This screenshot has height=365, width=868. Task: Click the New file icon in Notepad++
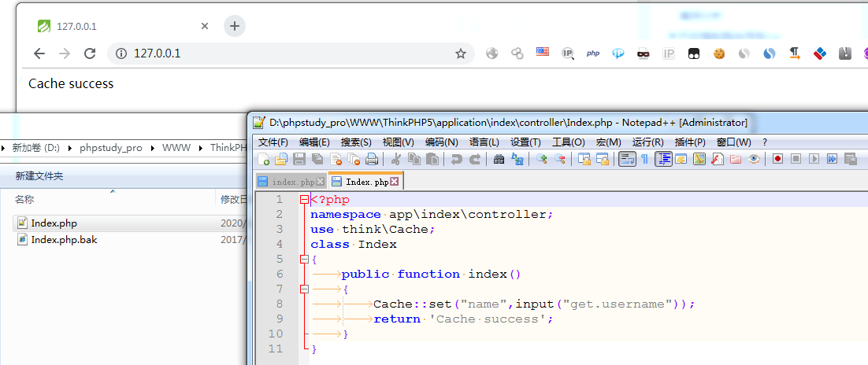(264, 159)
